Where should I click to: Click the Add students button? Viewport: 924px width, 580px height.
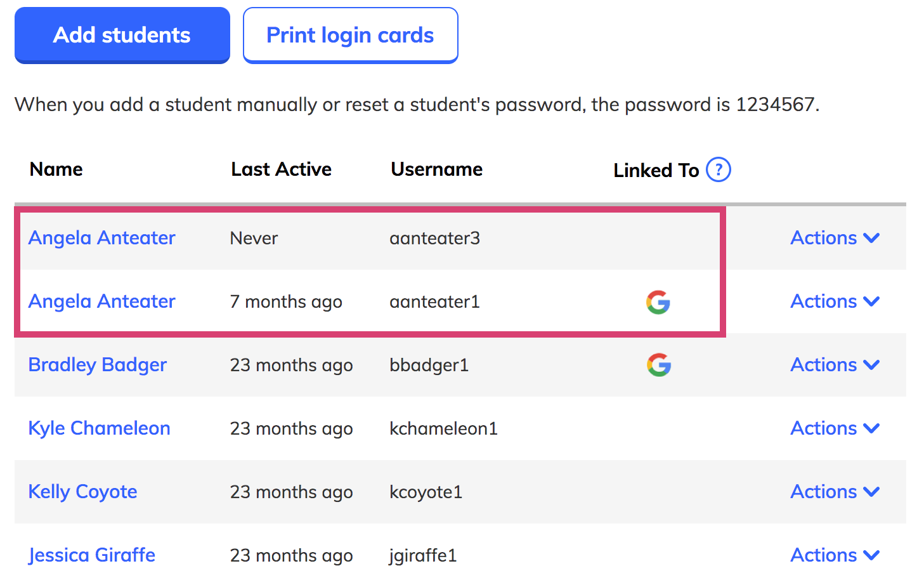click(x=122, y=36)
